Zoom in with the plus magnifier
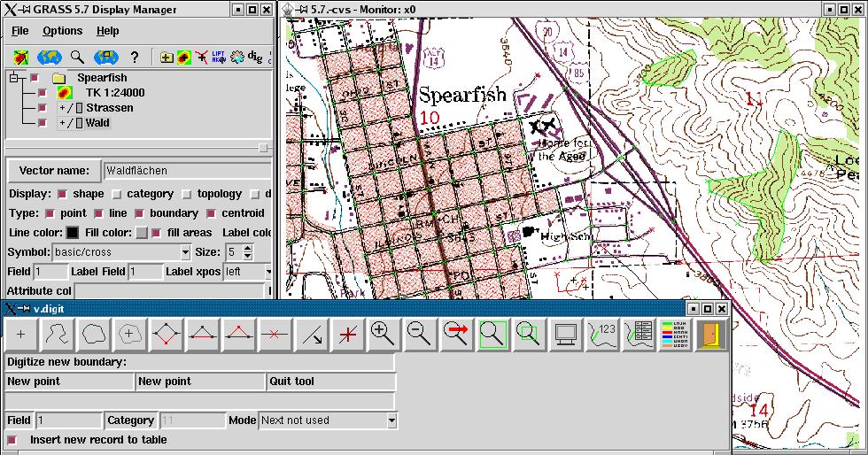This screenshot has width=868, height=455. (383, 335)
